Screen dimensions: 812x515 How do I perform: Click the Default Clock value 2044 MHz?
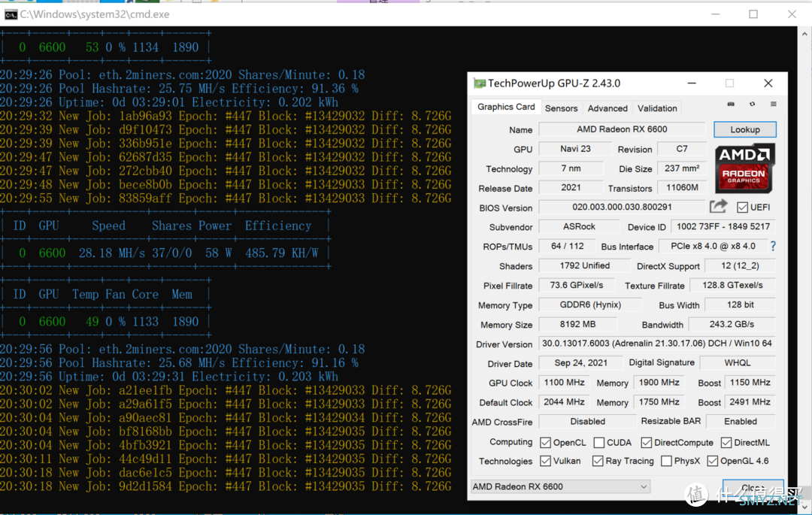coord(565,402)
